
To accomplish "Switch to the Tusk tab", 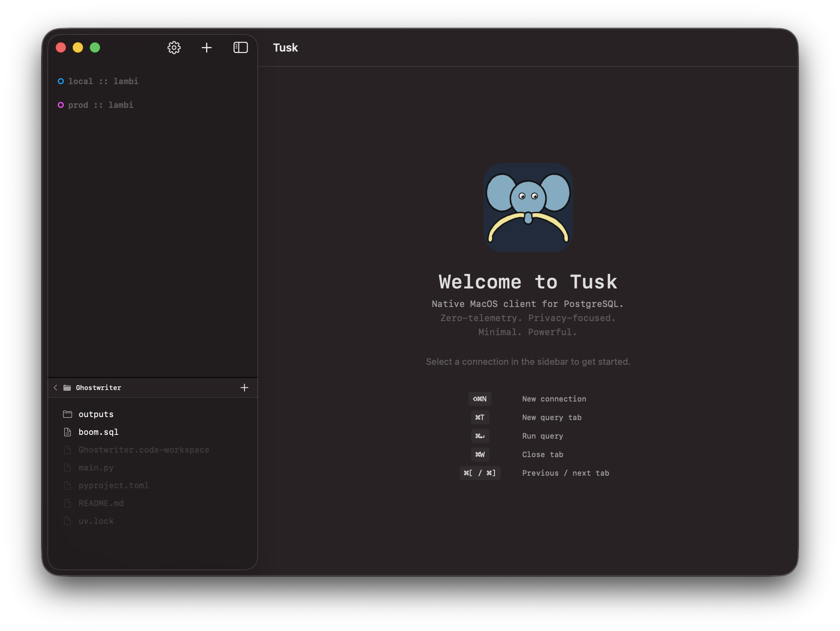I will (285, 47).
